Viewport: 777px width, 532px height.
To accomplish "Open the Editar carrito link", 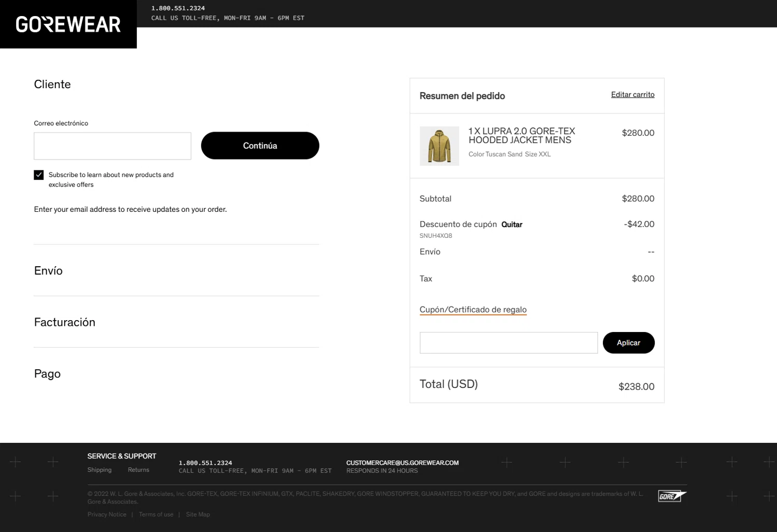I will point(632,95).
